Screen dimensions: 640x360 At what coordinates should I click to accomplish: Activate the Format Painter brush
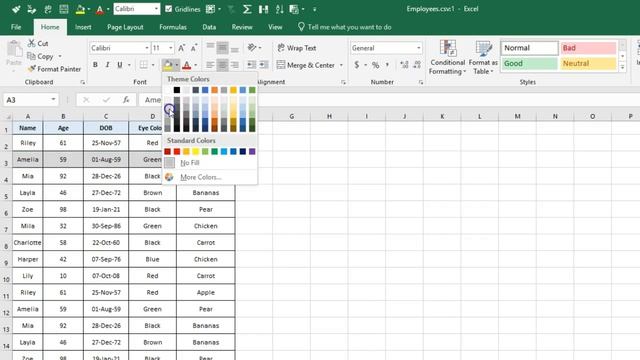[x=31, y=69]
